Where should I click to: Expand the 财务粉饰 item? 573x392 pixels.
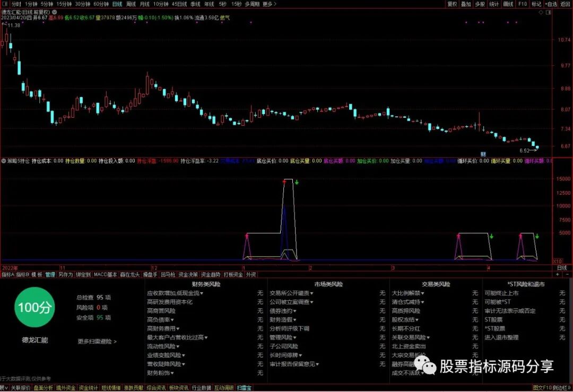pyautogui.click(x=160, y=372)
